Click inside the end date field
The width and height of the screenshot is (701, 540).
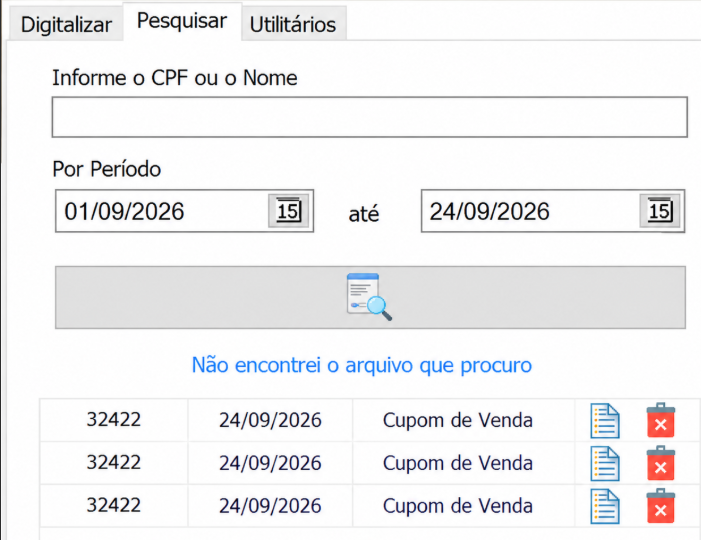pyautogui.click(x=532, y=211)
